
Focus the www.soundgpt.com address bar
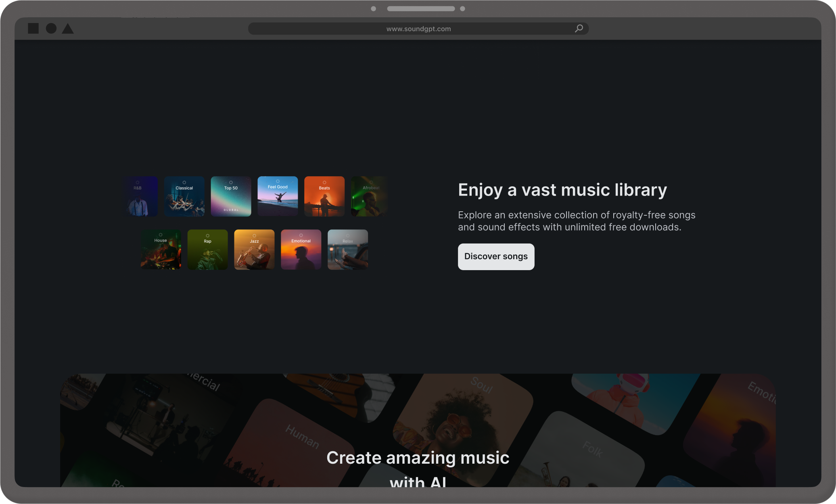[418, 29]
